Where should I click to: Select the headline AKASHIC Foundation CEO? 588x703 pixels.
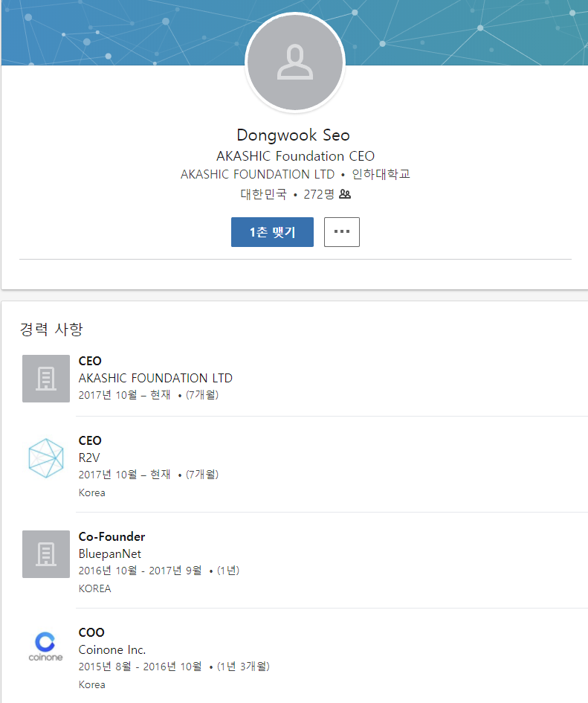click(295, 156)
